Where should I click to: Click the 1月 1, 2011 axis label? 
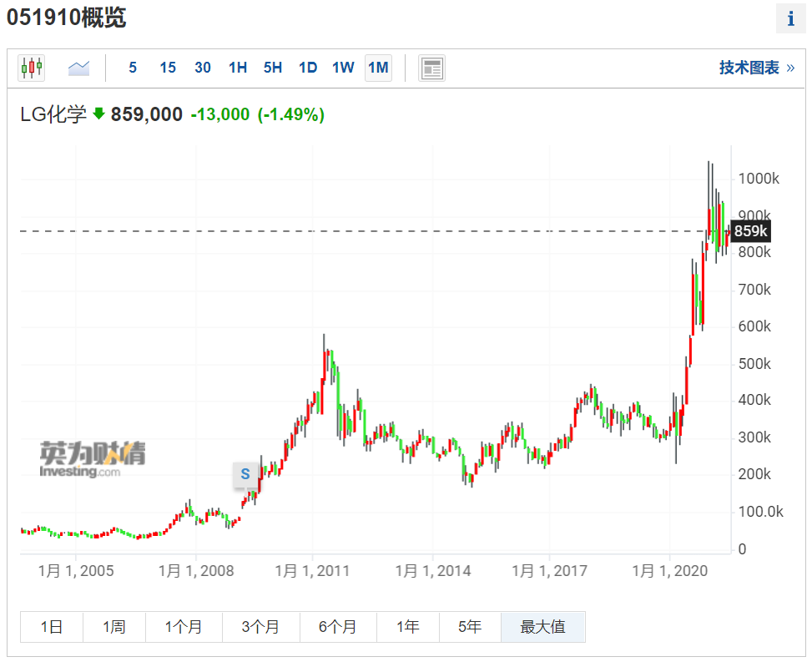tap(312, 571)
